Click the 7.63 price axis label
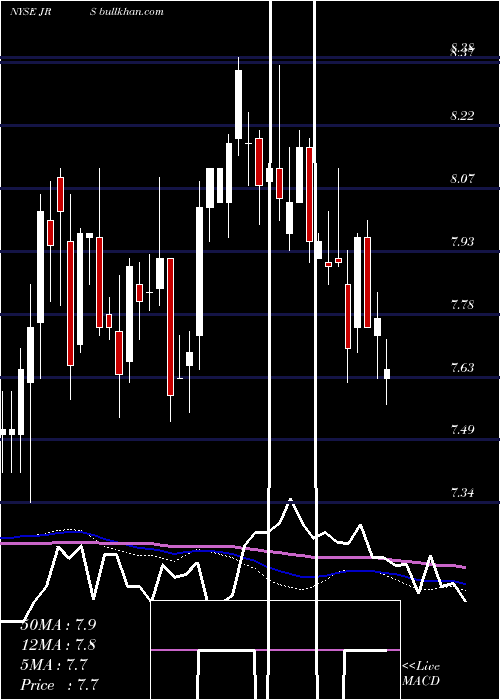 [462, 368]
